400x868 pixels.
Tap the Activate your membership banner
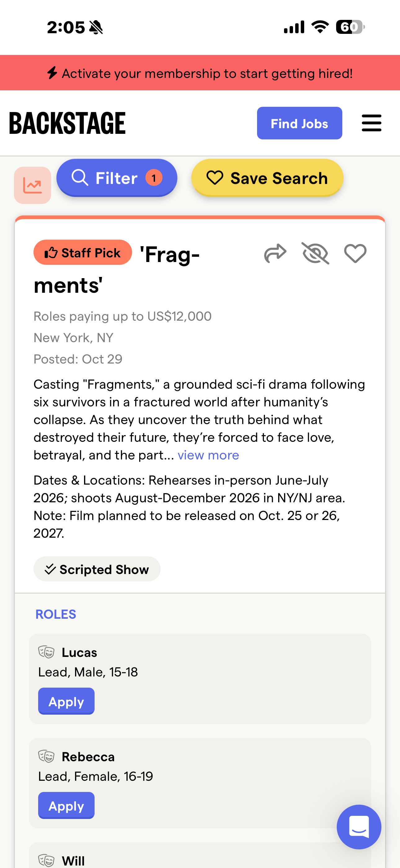(x=200, y=73)
